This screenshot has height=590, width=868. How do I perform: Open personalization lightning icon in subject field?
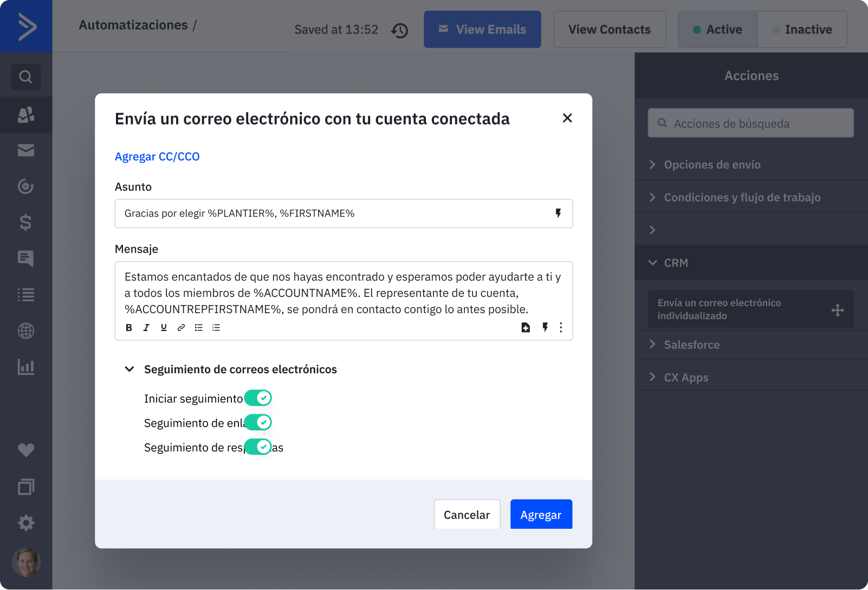[x=558, y=213]
